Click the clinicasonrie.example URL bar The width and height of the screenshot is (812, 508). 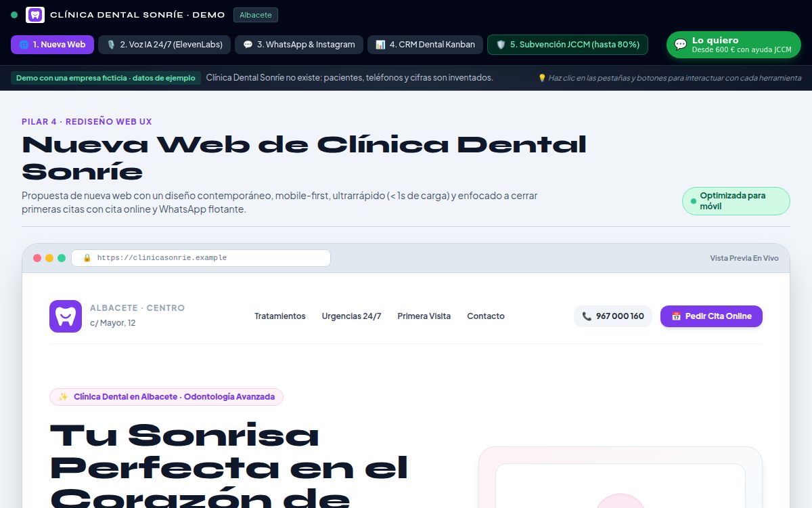coord(201,258)
